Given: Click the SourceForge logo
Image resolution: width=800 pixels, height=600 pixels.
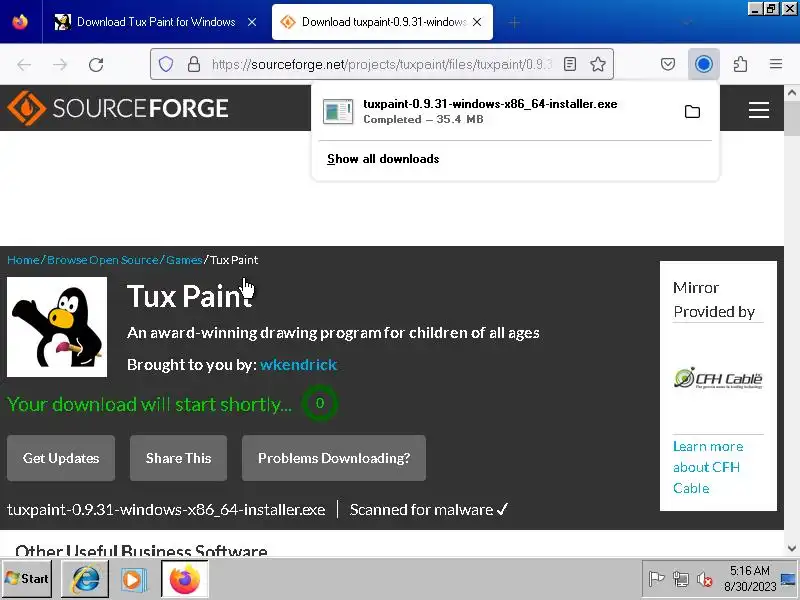Looking at the screenshot, I should click(x=118, y=108).
